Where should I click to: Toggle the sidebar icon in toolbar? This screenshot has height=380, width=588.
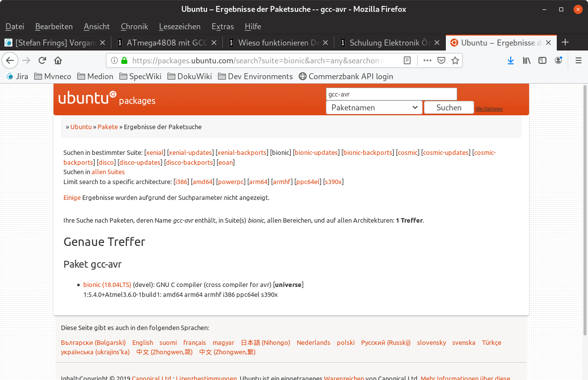(x=542, y=60)
